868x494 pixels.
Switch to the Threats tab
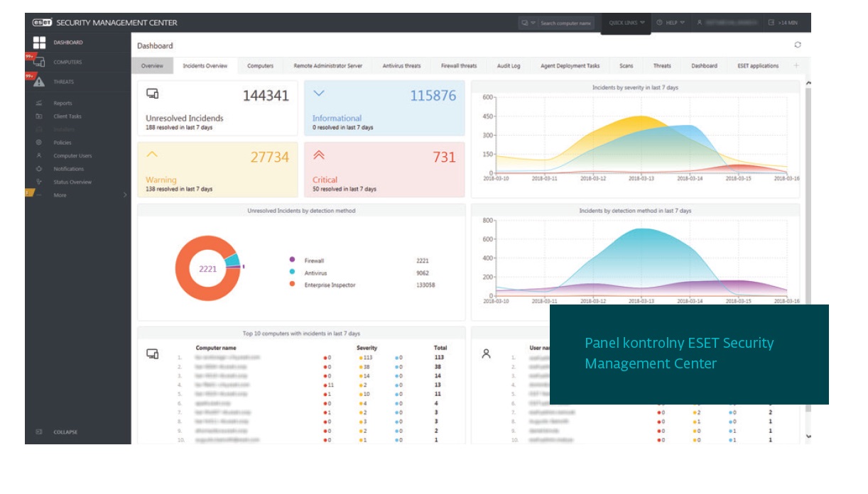[x=662, y=65]
